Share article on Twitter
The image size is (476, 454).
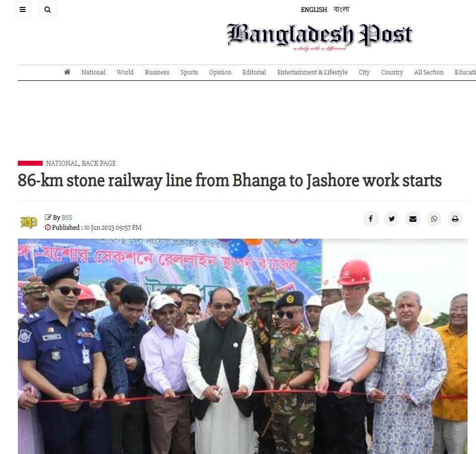[392, 219]
